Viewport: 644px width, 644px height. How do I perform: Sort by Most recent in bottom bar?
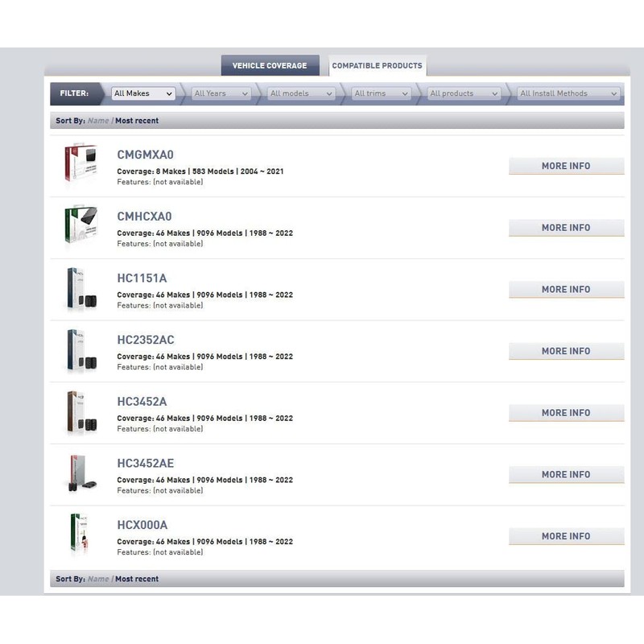137,579
